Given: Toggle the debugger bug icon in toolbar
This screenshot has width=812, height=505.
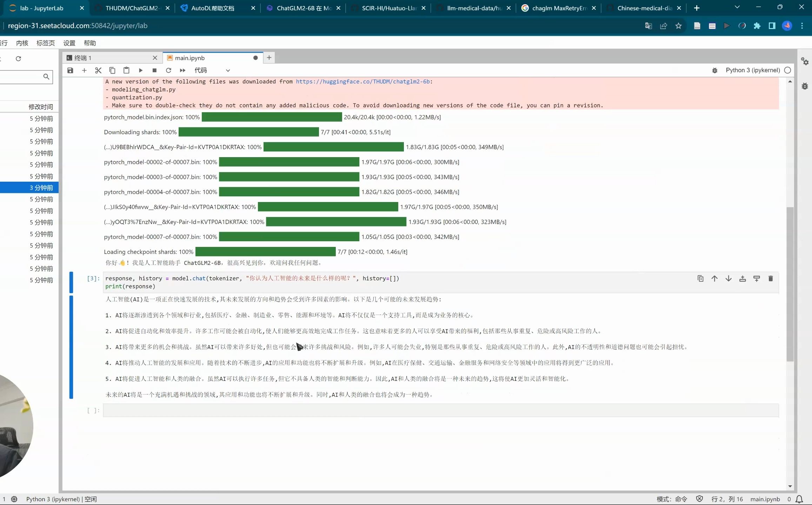Looking at the screenshot, I should coord(715,70).
